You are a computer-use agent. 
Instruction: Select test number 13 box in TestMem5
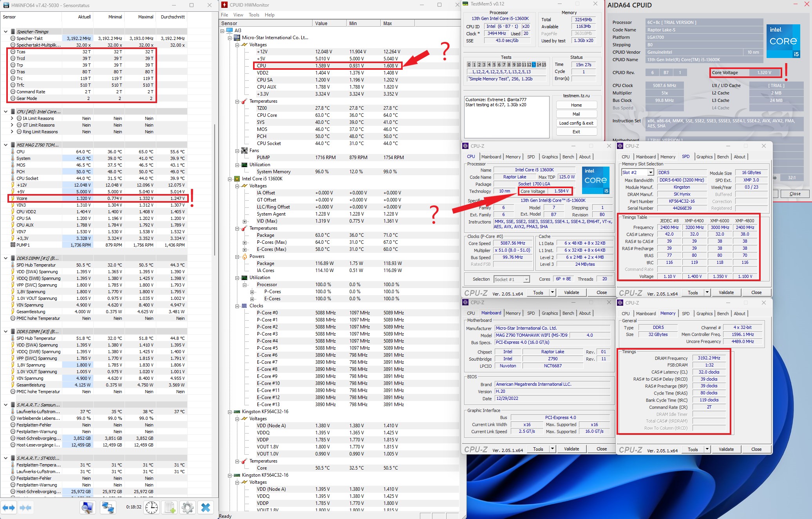point(533,65)
